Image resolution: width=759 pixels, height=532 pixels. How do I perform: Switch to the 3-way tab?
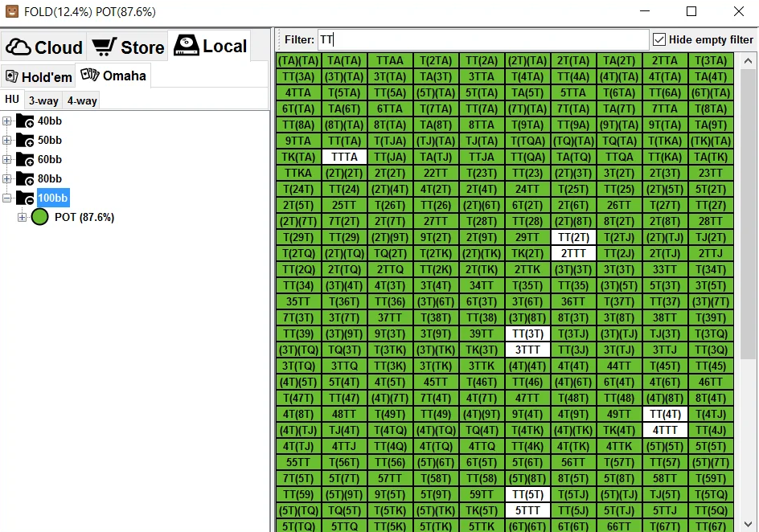[43, 100]
